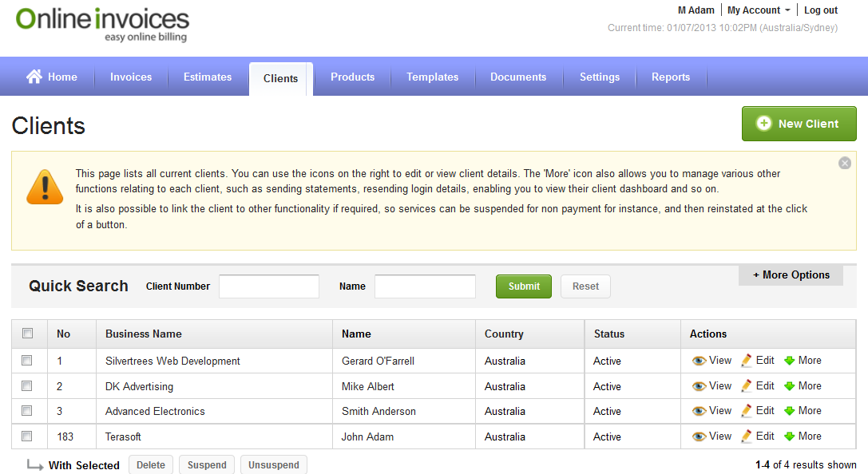Click the Home house icon in navigation
This screenshot has height=474, width=868.
[x=34, y=77]
